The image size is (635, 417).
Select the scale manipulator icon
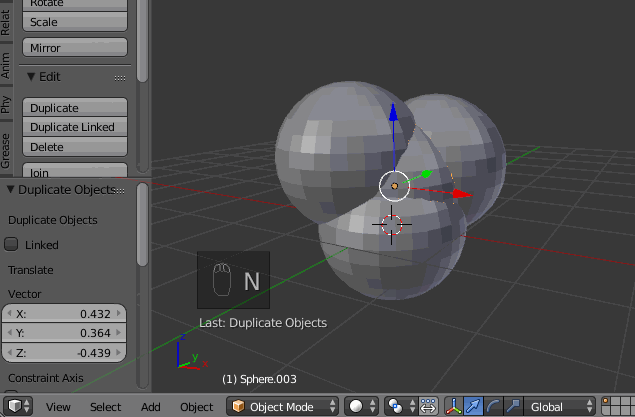coord(514,406)
